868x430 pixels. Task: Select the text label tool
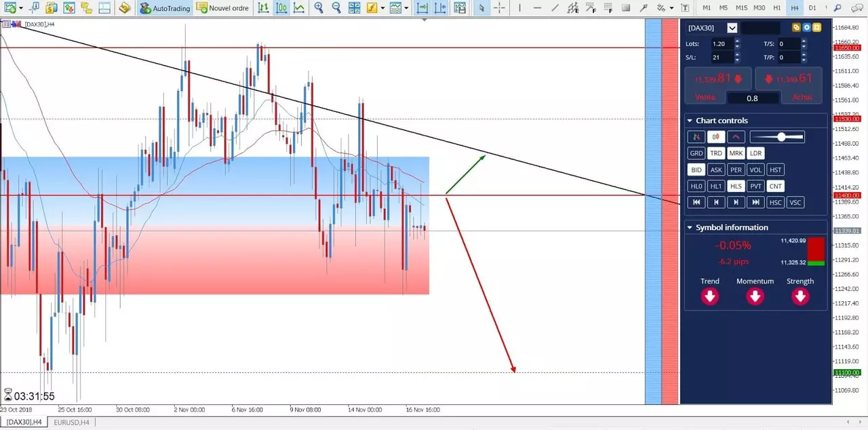[x=685, y=8]
